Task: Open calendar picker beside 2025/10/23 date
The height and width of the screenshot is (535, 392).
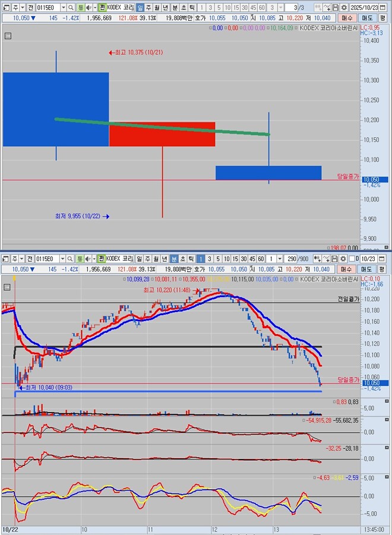Action: 383,8
